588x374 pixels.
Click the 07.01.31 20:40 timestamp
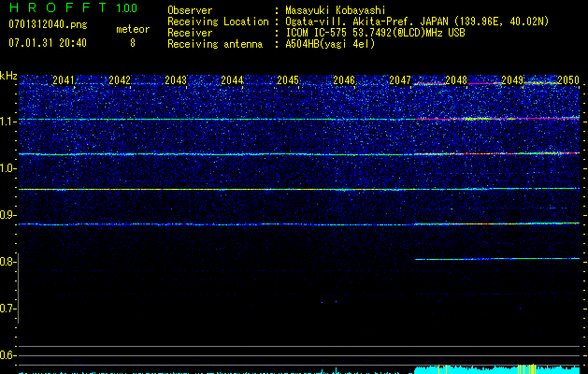click(x=47, y=43)
